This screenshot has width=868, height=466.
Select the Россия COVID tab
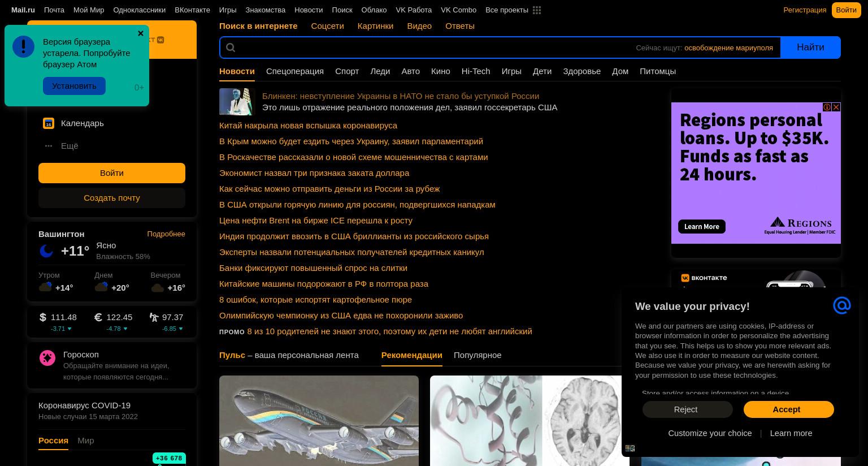click(x=53, y=441)
